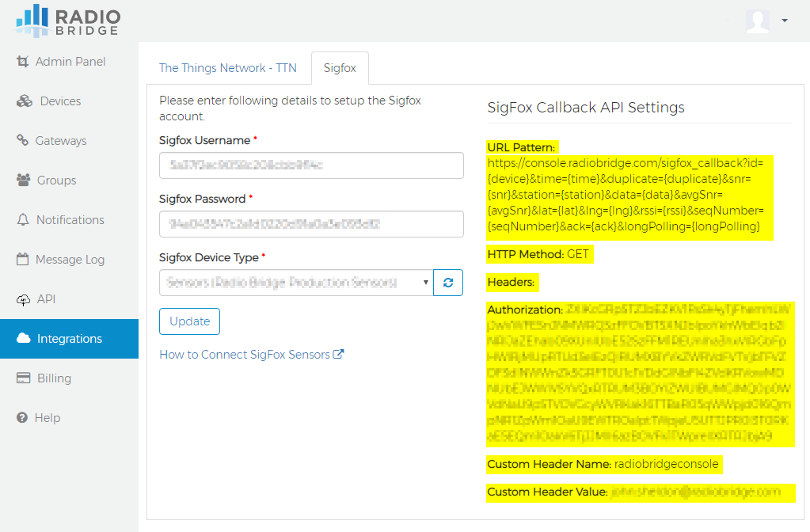Image resolution: width=810 pixels, height=532 pixels.
Task: Click Custom Header Name radiobridgeconsole text
Action: point(603,464)
